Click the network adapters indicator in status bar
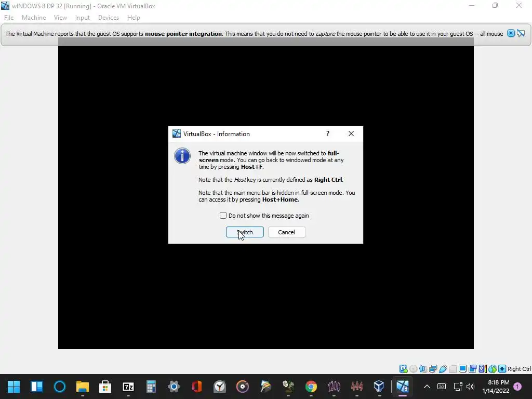This screenshot has width=532, height=399. point(433,369)
